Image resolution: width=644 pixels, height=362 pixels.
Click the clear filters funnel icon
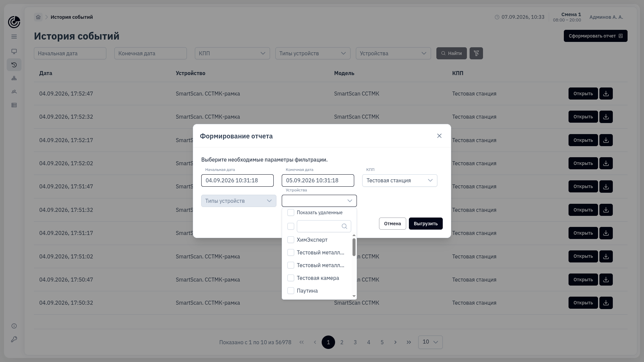click(x=476, y=53)
